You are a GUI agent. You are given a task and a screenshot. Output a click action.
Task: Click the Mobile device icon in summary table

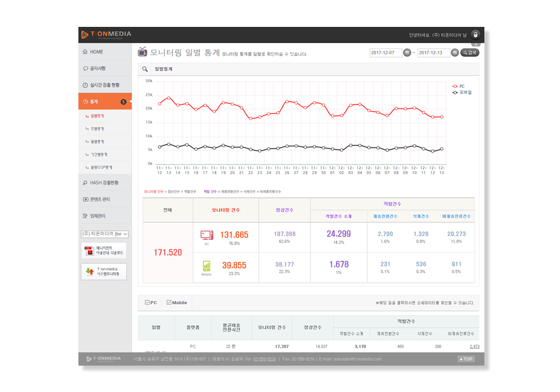pyautogui.click(x=207, y=266)
